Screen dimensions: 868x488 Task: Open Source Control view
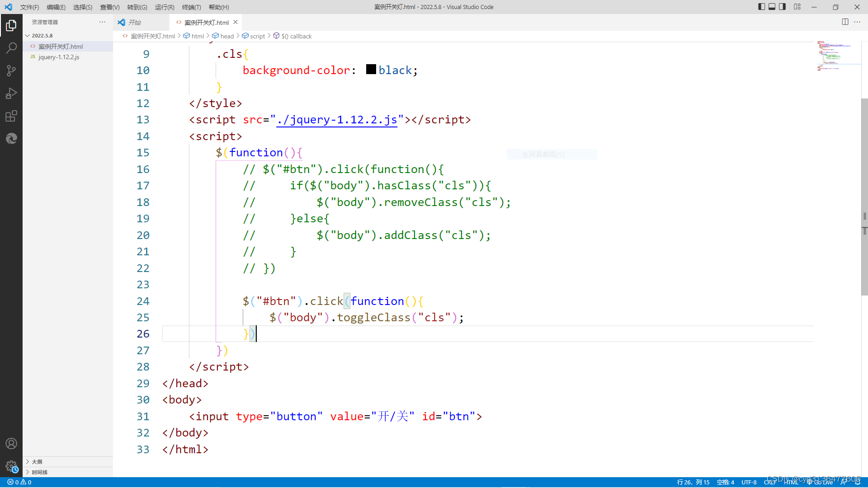pyautogui.click(x=11, y=70)
